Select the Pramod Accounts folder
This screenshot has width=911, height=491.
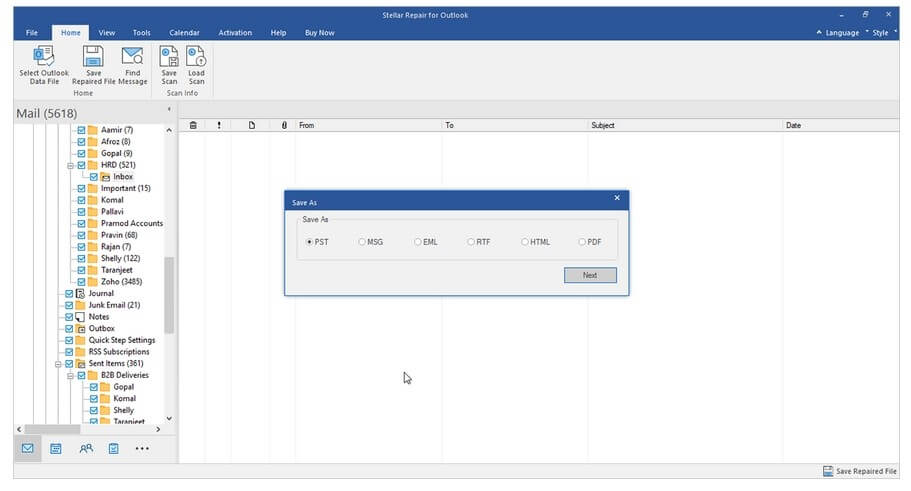coord(132,223)
